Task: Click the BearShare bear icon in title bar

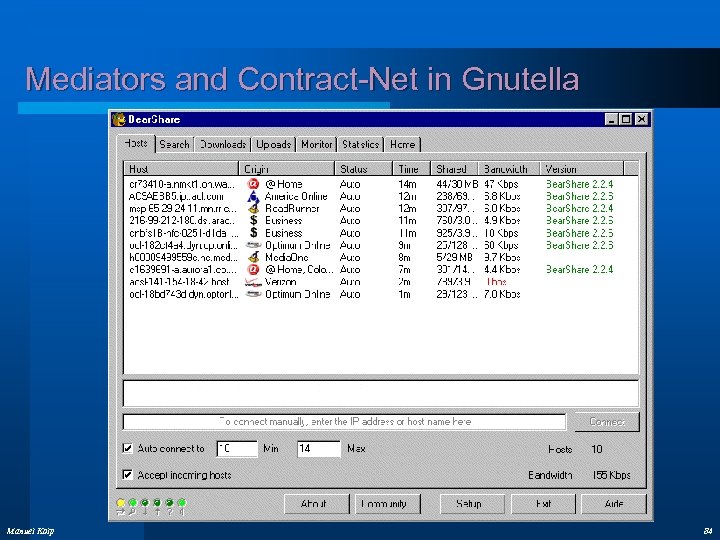Action: [x=119, y=120]
